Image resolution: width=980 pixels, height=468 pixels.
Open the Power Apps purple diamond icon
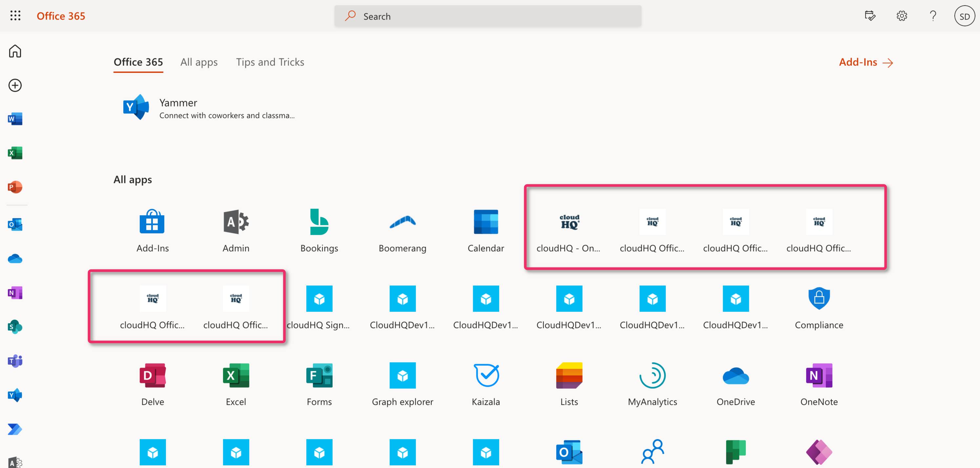[819, 452]
